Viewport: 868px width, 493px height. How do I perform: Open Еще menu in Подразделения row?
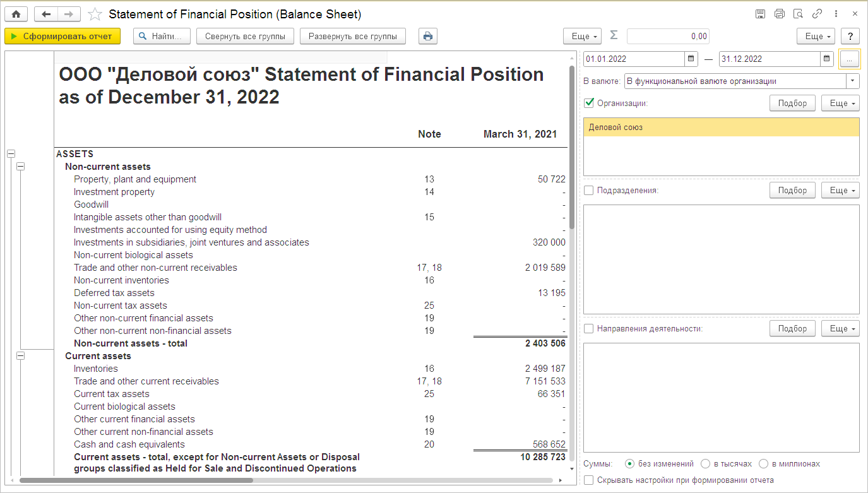(x=840, y=190)
